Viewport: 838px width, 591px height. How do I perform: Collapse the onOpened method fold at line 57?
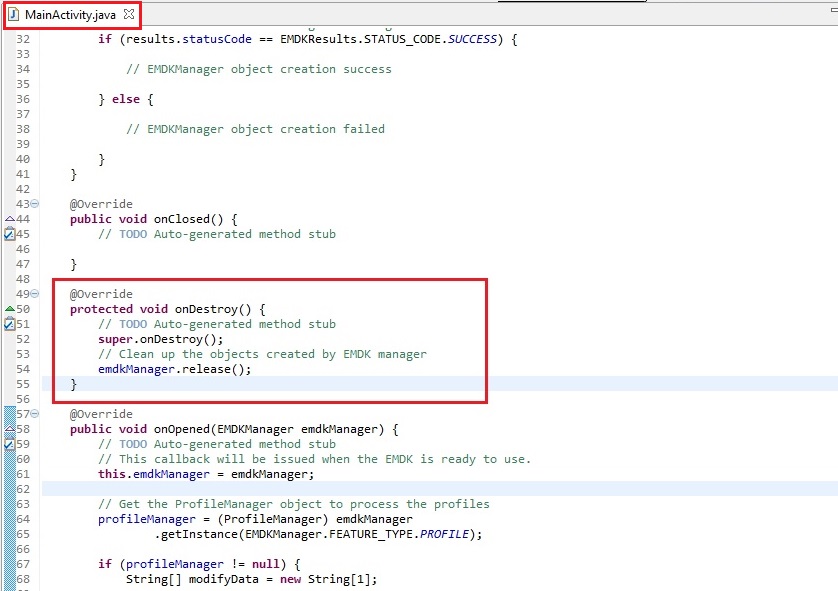click(35, 414)
